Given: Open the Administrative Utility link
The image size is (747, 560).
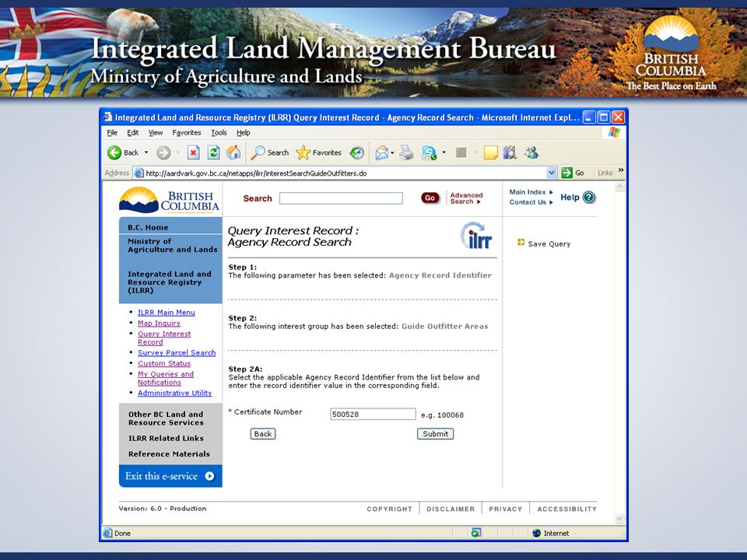Looking at the screenshot, I should pyautogui.click(x=174, y=393).
